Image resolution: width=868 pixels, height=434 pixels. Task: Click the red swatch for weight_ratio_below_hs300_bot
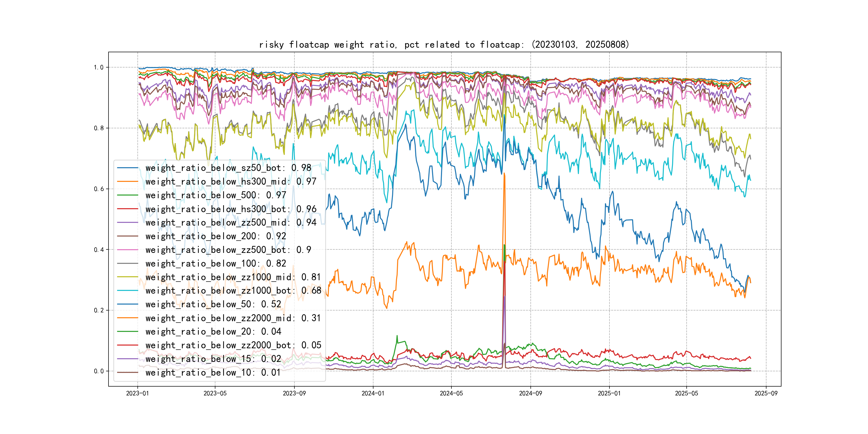pyautogui.click(x=127, y=209)
